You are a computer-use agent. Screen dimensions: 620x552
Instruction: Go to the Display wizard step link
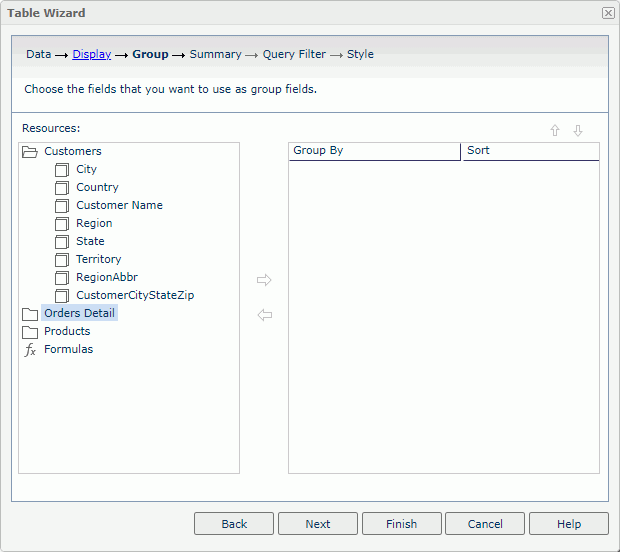tap(92, 54)
